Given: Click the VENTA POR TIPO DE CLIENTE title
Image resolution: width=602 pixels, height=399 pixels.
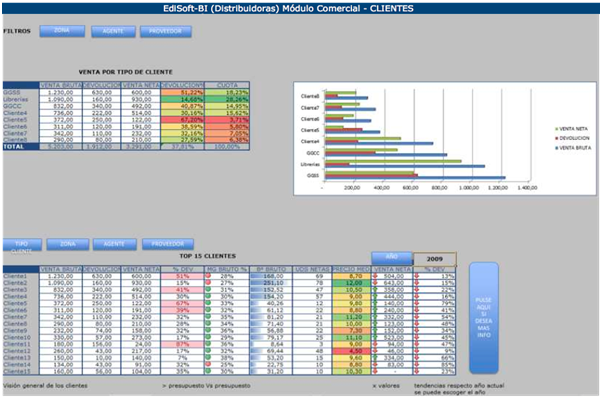Looking at the screenshot, I should tap(126, 72).
